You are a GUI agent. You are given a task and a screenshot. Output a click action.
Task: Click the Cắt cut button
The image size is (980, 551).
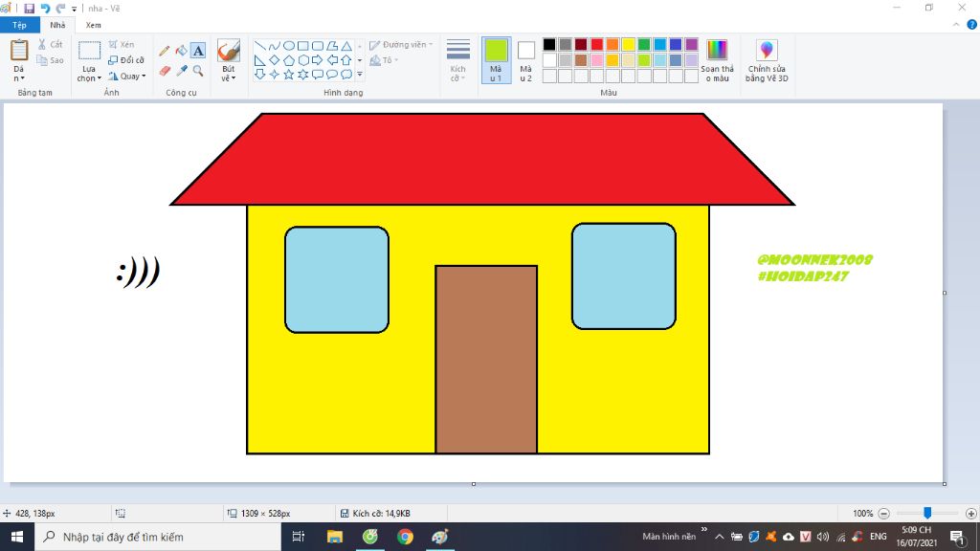click(50, 44)
